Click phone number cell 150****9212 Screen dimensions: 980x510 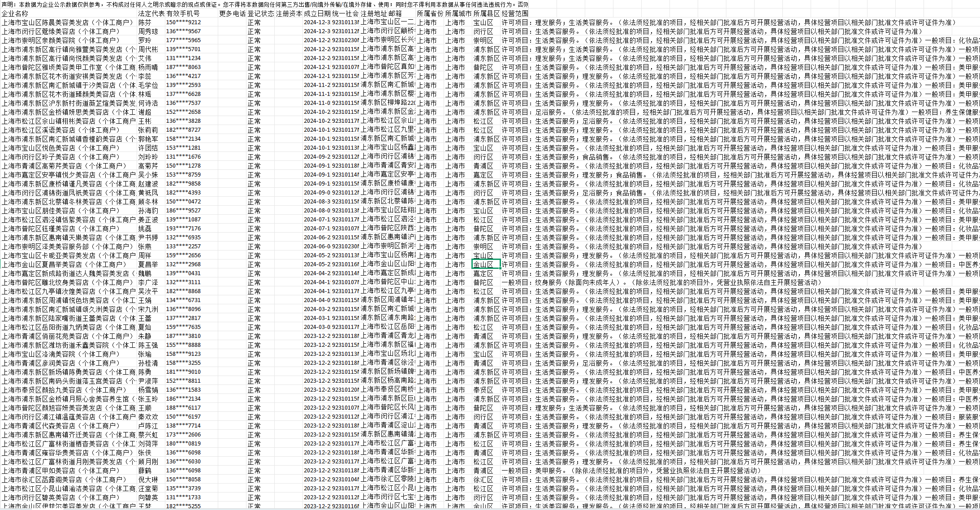click(183, 22)
